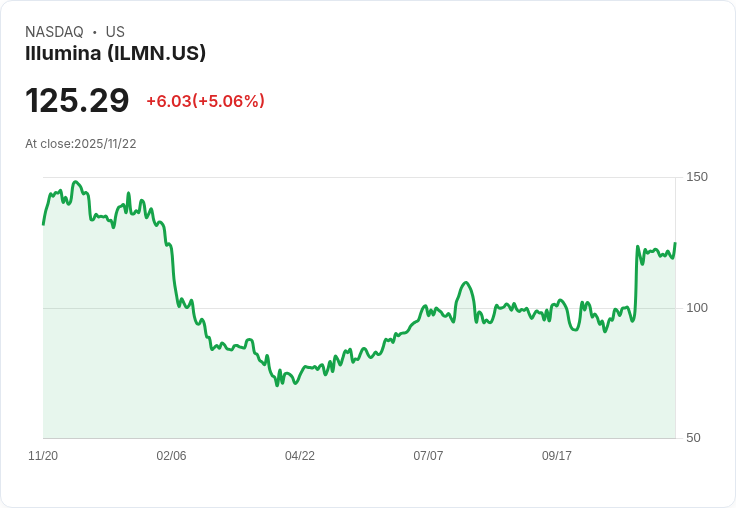Click the 07/07 date axis label
The image size is (736, 508).
pyautogui.click(x=428, y=456)
